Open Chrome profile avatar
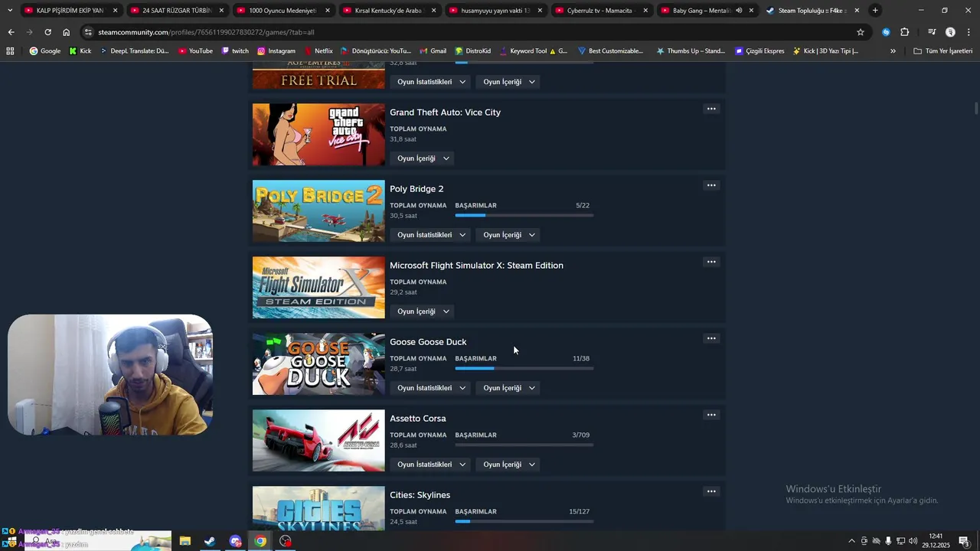The height and width of the screenshot is (551, 980). click(950, 32)
